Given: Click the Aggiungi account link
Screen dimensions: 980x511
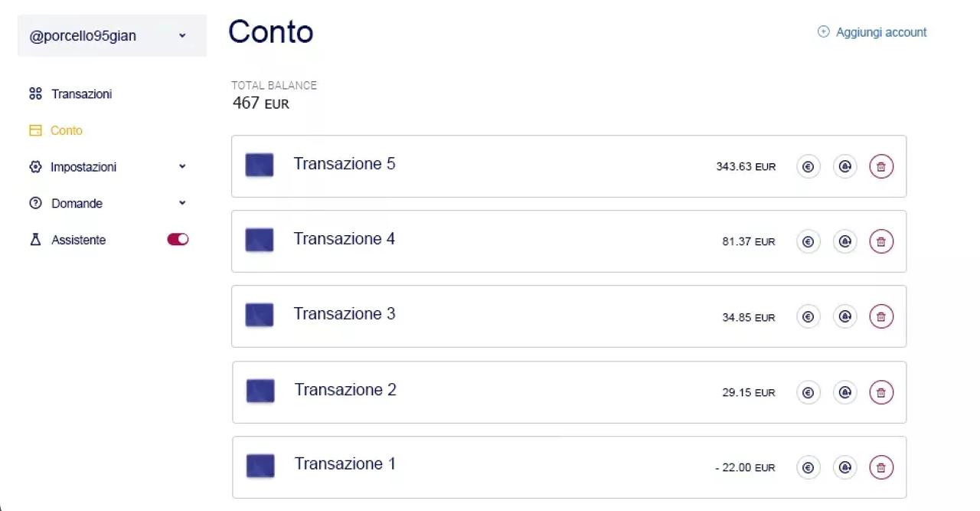Looking at the screenshot, I should coord(872,32).
